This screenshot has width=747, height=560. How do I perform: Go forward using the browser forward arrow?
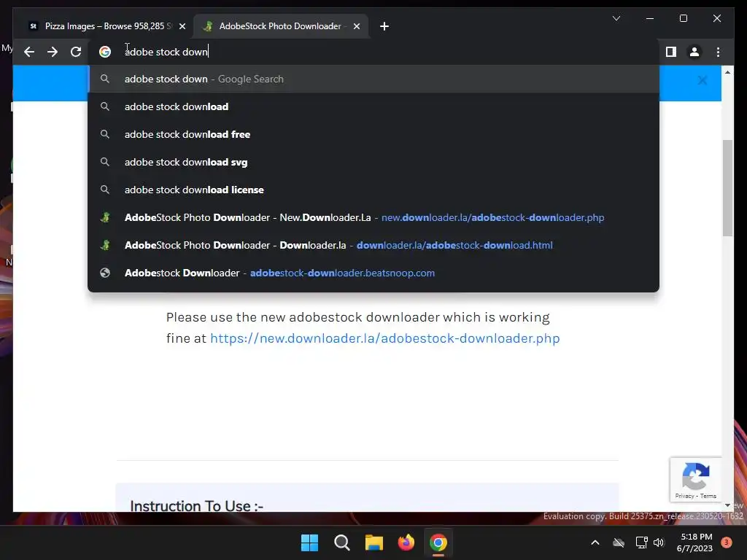(x=53, y=52)
